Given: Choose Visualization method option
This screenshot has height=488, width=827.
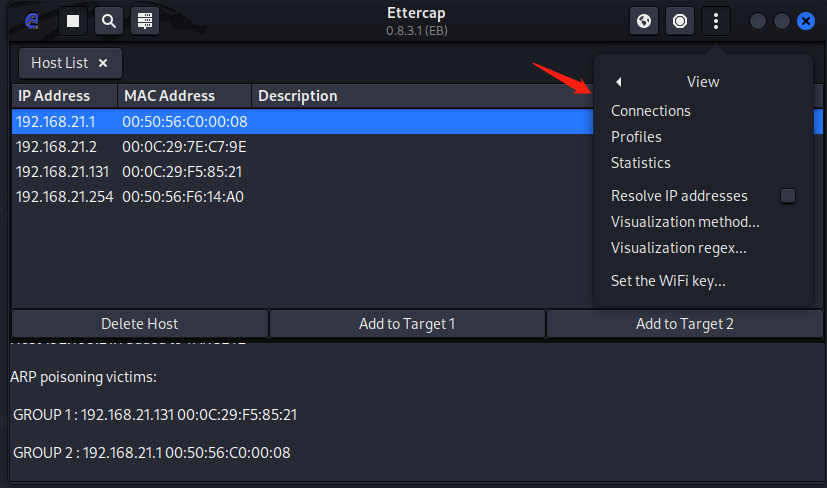Looking at the screenshot, I should [685, 222].
